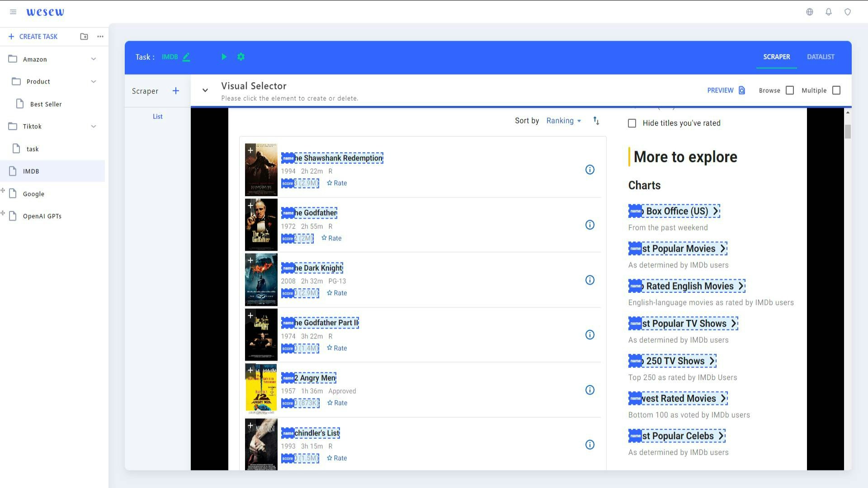Open the Top 250 TV Shows link
The height and width of the screenshot is (488, 868).
tap(672, 361)
